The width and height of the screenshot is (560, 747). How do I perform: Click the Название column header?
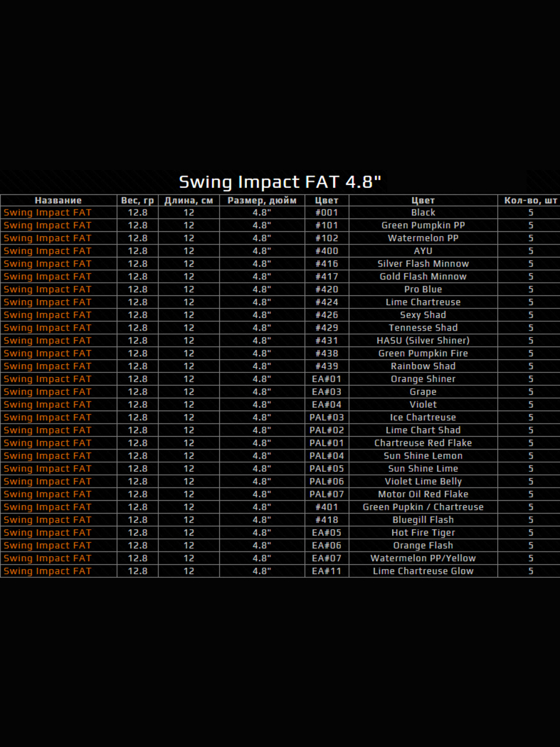[58, 200]
